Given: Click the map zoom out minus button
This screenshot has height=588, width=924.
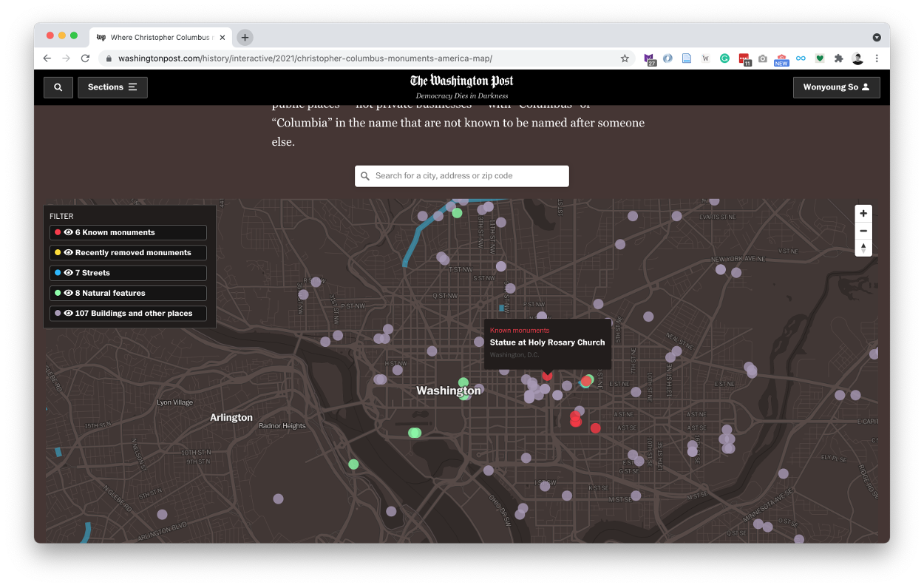Looking at the screenshot, I should (863, 231).
